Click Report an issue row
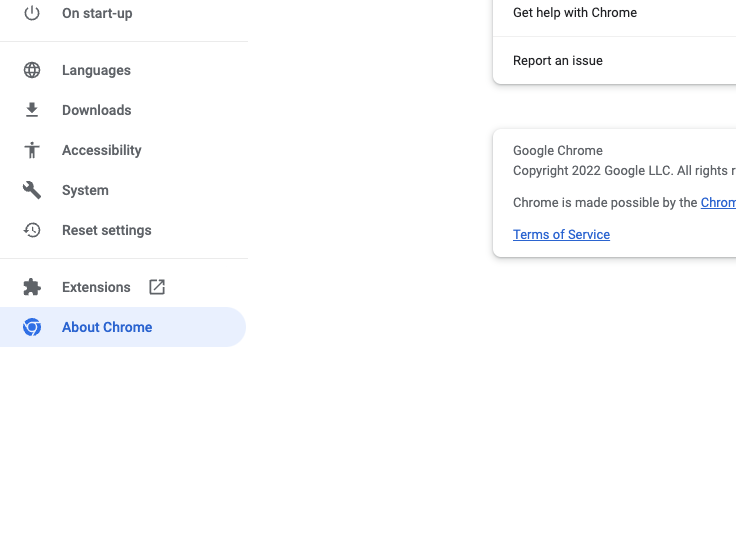Viewport: 736px width, 533px height. click(614, 61)
